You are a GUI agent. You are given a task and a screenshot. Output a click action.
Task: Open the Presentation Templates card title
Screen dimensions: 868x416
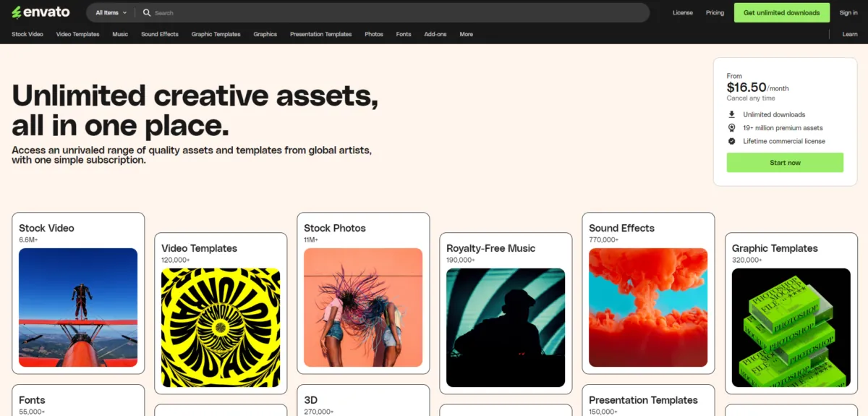pos(643,400)
